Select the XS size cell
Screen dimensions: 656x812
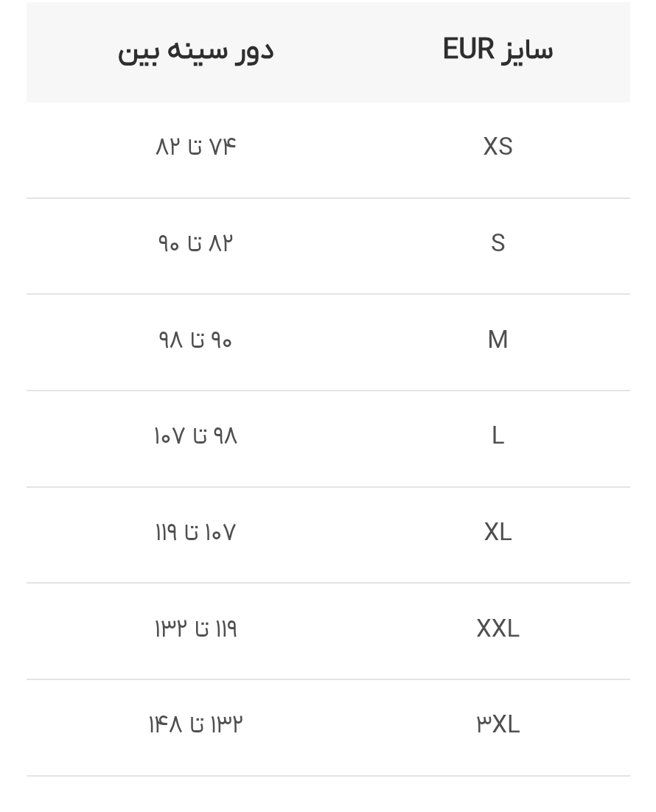pyautogui.click(x=498, y=147)
